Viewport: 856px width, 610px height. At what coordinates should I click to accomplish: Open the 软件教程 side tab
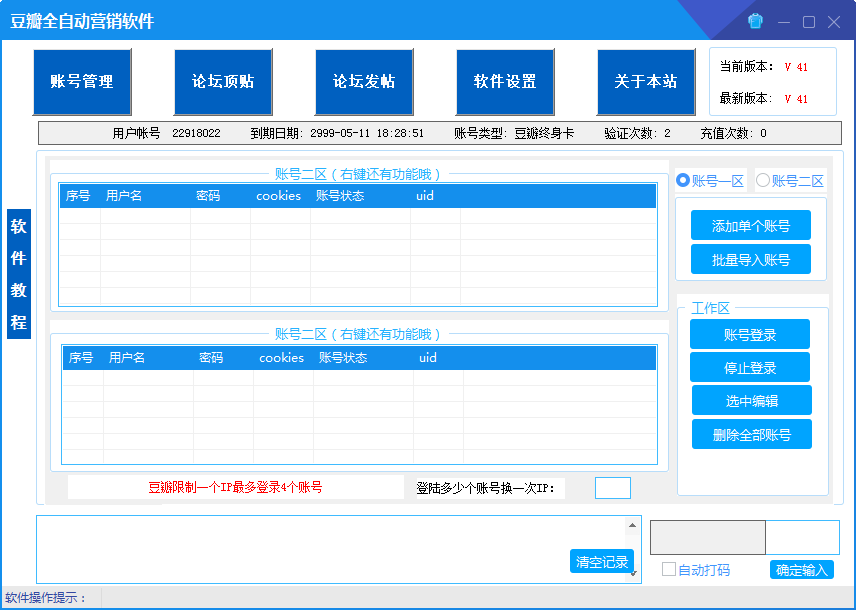coord(19,274)
